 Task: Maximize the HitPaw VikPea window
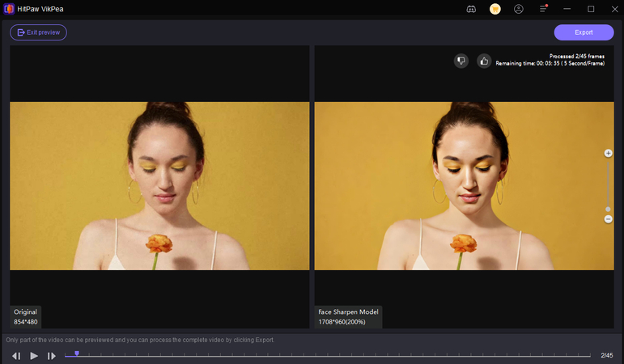pos(591,9)
